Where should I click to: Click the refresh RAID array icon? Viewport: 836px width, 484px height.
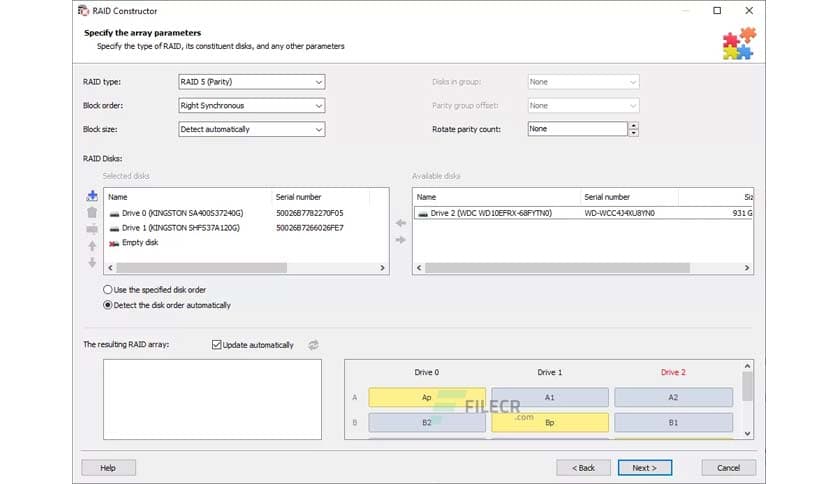(x=313, y=345)
